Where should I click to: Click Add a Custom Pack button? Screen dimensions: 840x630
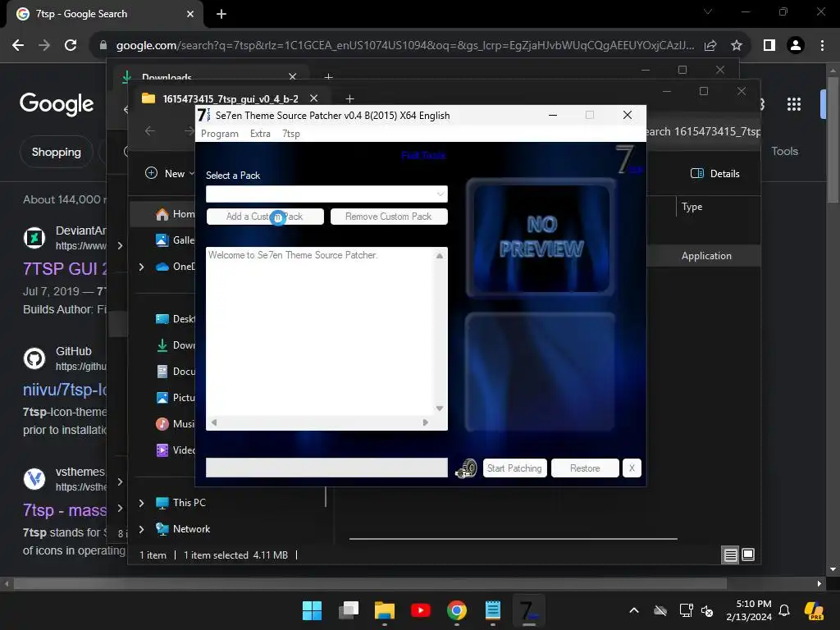265,217
